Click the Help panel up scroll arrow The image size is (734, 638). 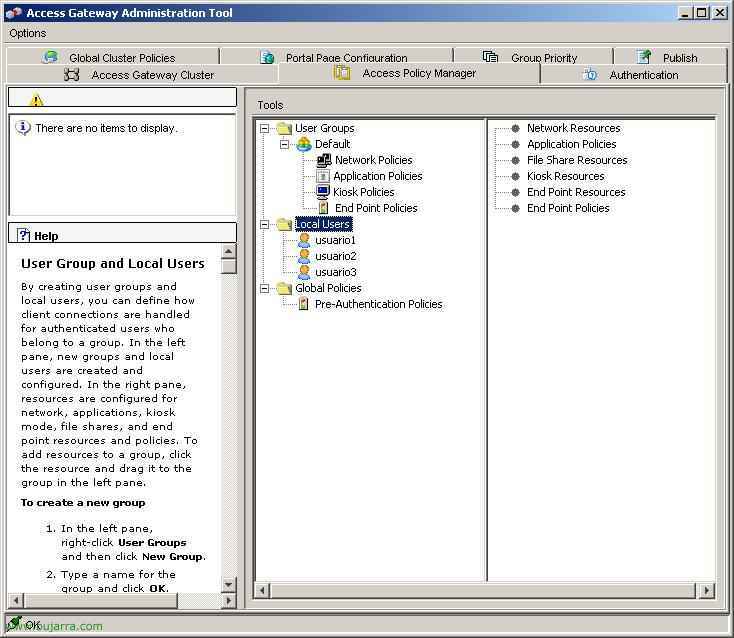pyautogui.click(x=228, y=251)
